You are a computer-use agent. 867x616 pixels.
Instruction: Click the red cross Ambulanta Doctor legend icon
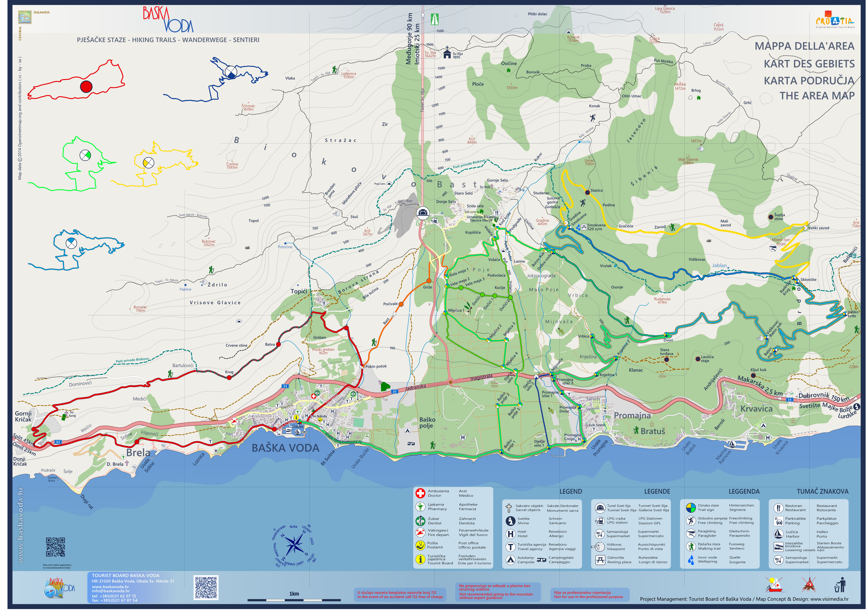coord(420,493)
